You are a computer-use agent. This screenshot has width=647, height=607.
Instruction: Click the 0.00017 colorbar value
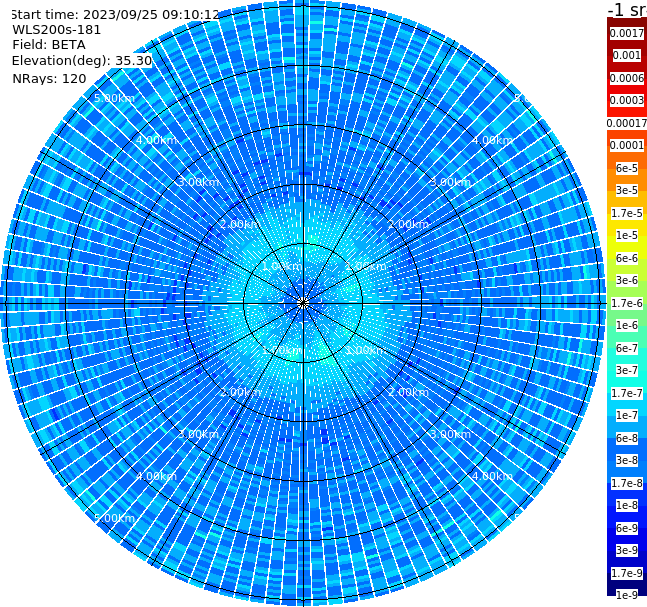(x=627, y=123)
